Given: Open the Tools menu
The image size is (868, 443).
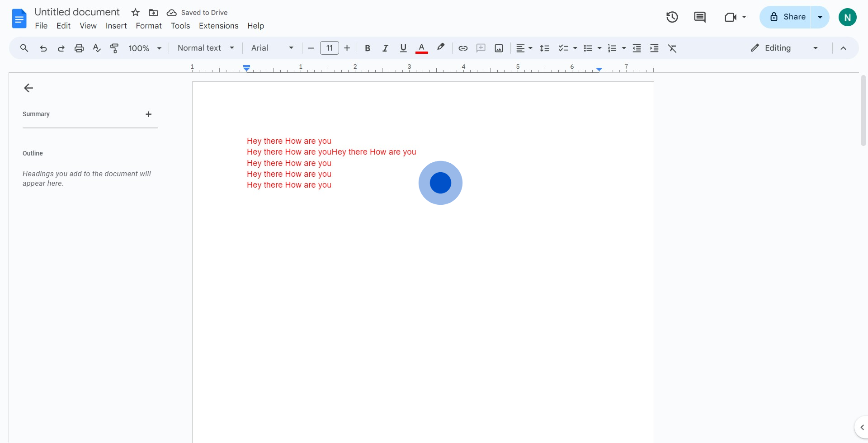Looking at the screenshot, I should [x=180, y=26].
